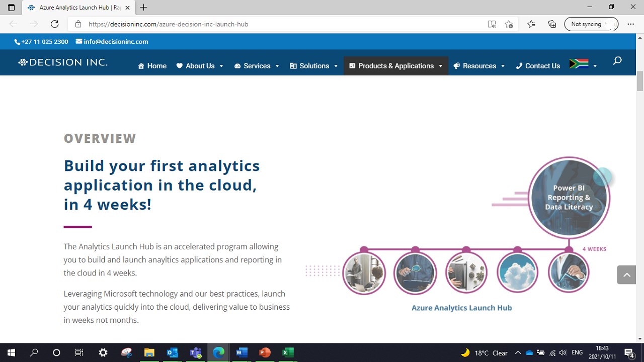Close the Azure Analytics Launch Hub tab

tap(127, 8)
